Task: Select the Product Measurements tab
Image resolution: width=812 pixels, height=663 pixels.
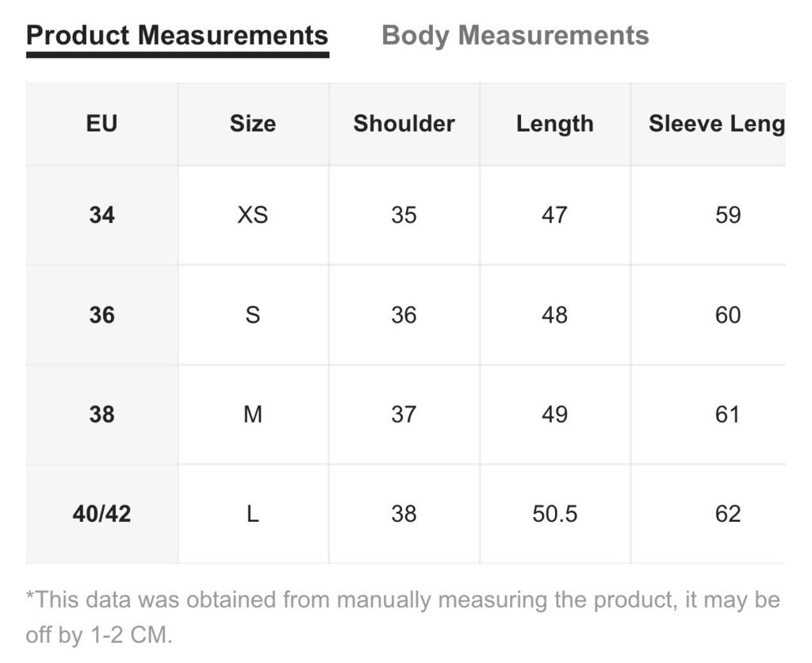Action: pyautogui.click(x=177, y=36)
